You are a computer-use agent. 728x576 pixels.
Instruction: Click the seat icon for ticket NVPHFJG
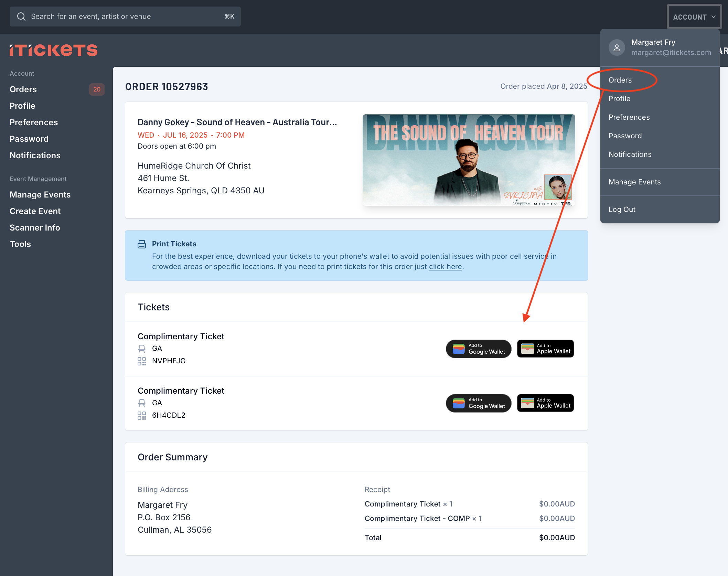point(142,349)
